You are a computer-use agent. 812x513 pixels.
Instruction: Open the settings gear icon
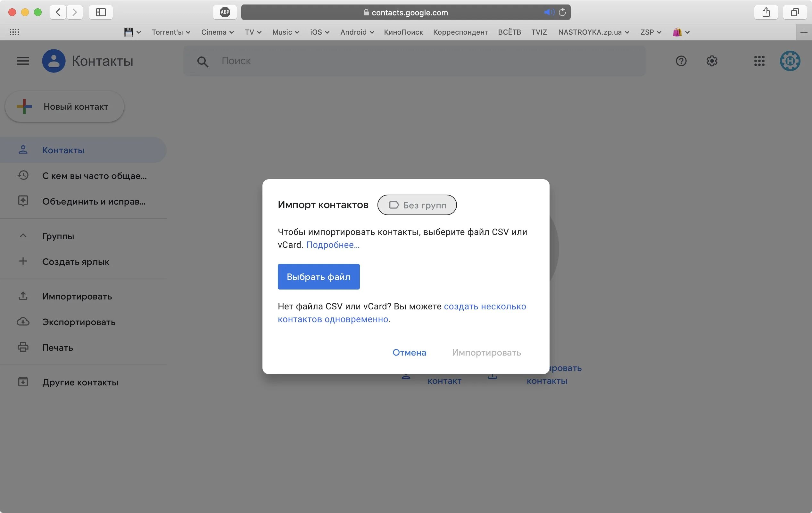click(x=711, y=61)
